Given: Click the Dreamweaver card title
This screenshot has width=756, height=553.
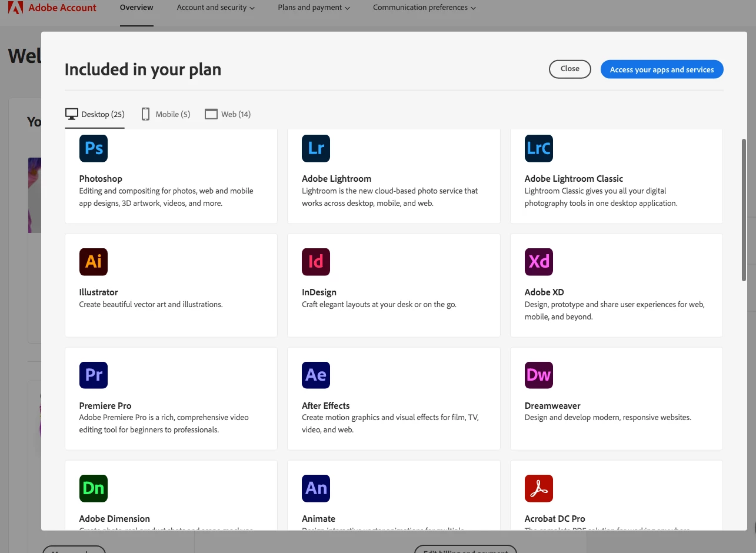Looking at the screenshot, I should pyautogui.click(x=552, y=406).
